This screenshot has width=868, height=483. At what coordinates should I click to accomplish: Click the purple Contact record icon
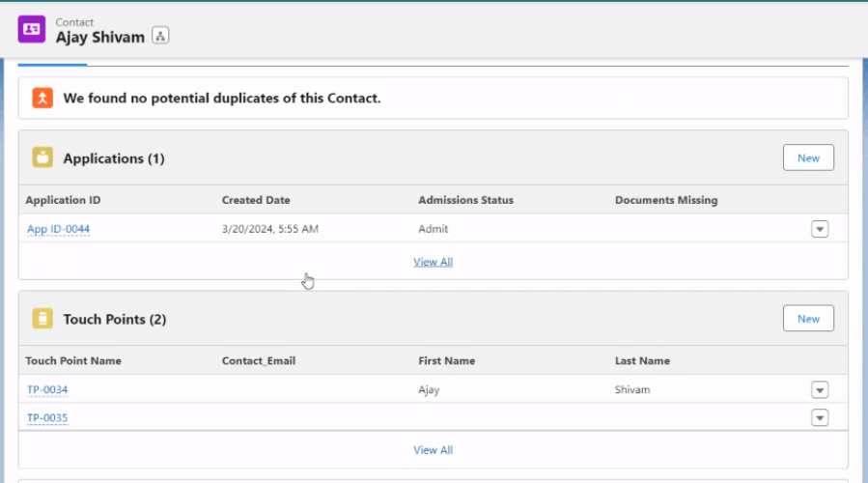coord(32,29)
